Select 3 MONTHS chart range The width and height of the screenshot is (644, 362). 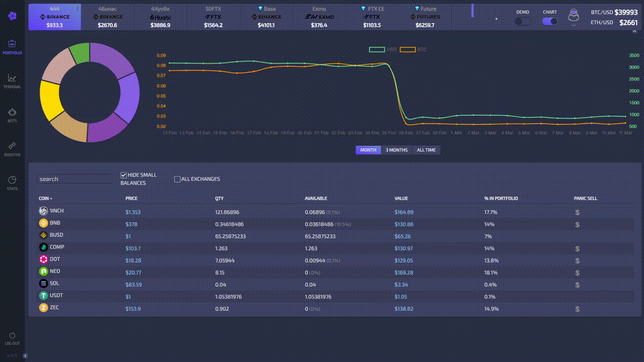(x=396, y=150)
